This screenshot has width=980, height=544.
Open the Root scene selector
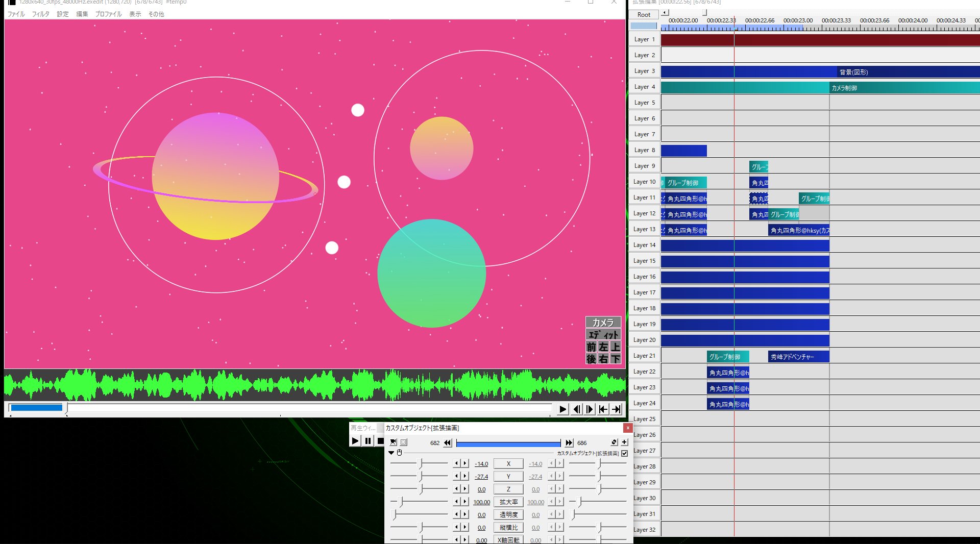[644, 15]
